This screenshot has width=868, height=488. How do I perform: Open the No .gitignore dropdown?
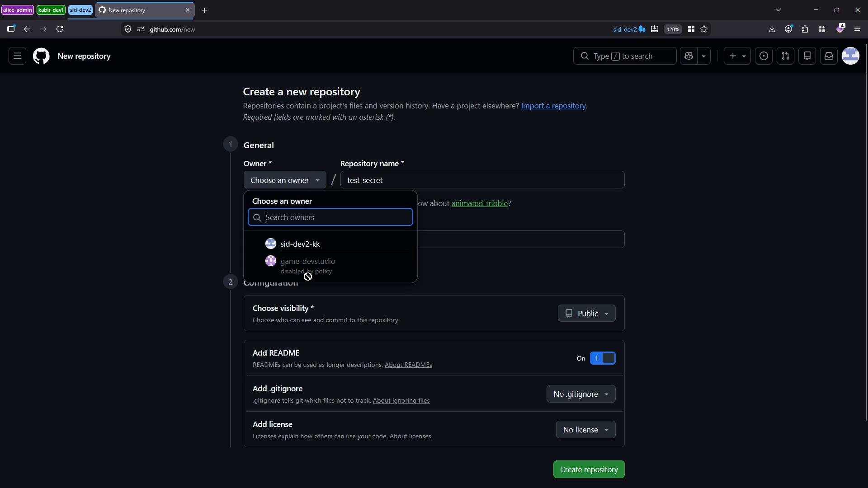click(581, 394)
